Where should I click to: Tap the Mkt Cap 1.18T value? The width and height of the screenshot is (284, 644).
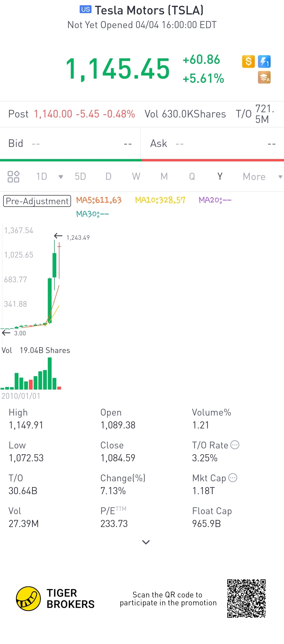point(204,491)
